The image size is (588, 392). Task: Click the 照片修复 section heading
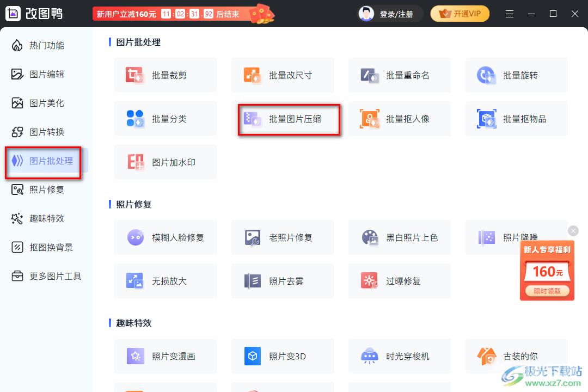[133, 204]
